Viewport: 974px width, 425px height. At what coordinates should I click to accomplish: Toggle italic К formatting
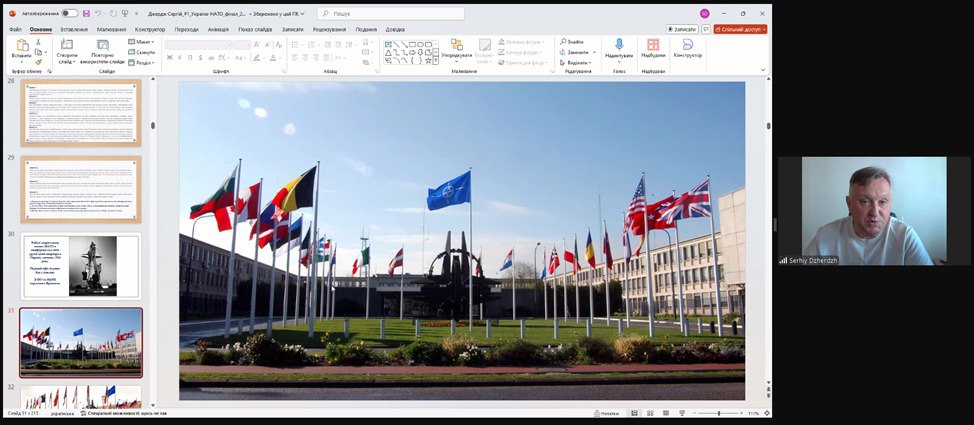pos(180,58)
